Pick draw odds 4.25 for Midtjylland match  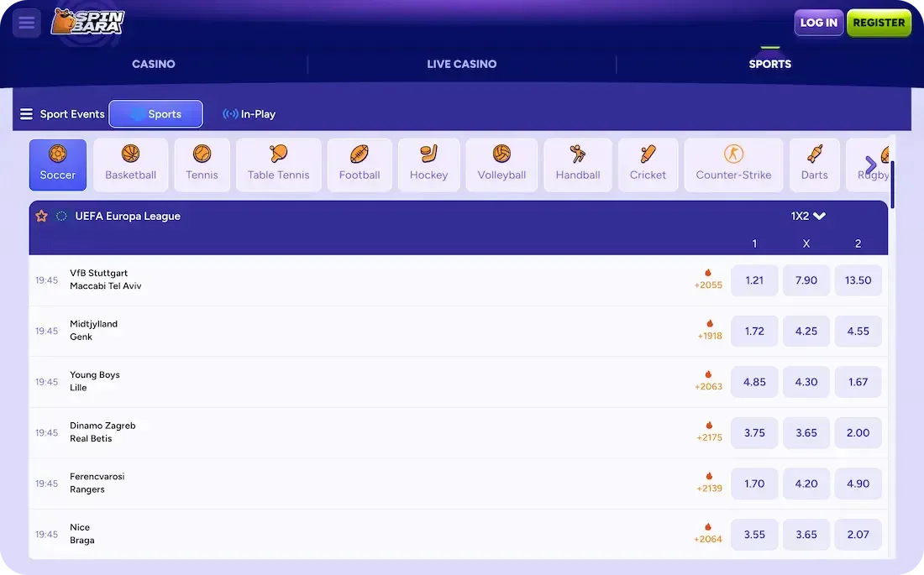806,331
